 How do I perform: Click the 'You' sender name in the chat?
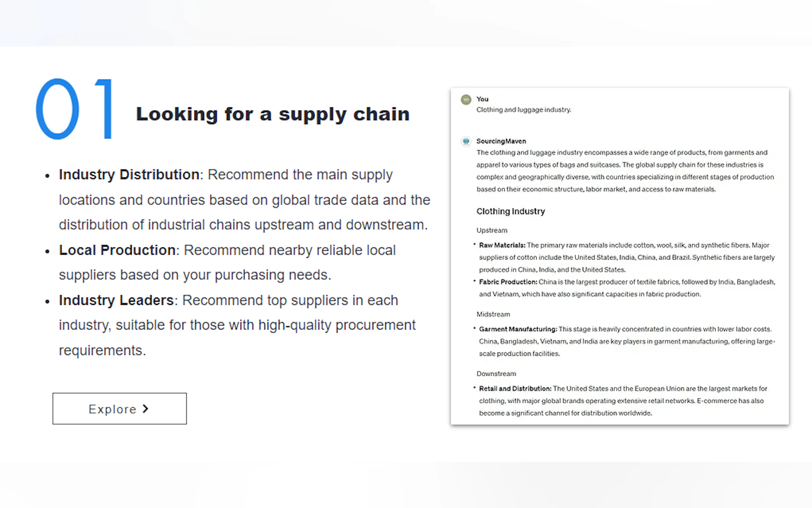tap(482, 99)
